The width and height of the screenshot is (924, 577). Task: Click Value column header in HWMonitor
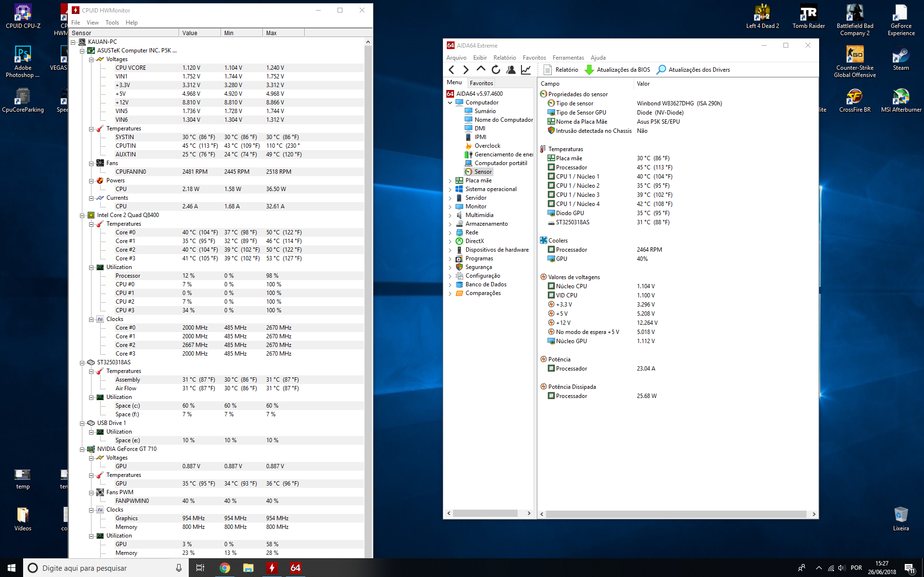click(x=200, y=33)
